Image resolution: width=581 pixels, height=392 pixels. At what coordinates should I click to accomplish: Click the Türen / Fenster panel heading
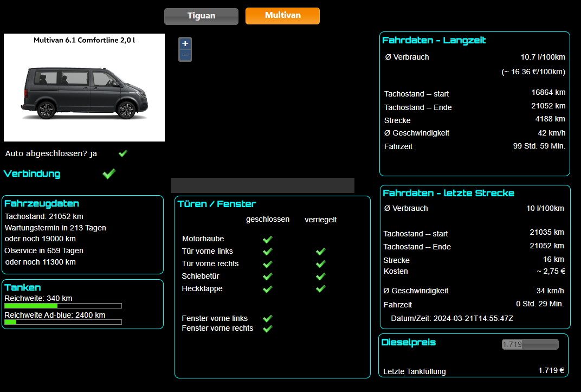(x=217, y=204)
